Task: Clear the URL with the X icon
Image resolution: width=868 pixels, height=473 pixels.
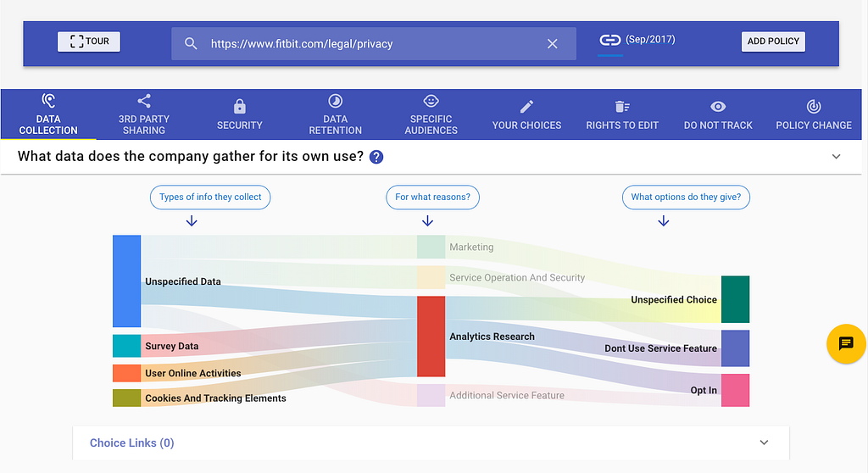Action: [x=552, y=43]
